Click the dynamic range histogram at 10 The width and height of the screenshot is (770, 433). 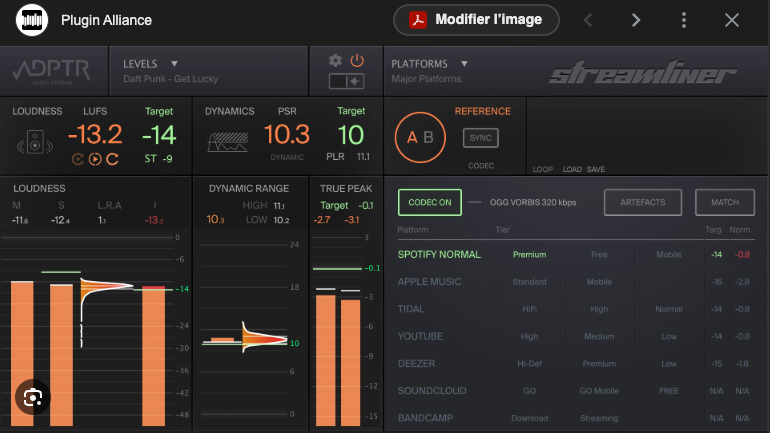pos(264,339)
